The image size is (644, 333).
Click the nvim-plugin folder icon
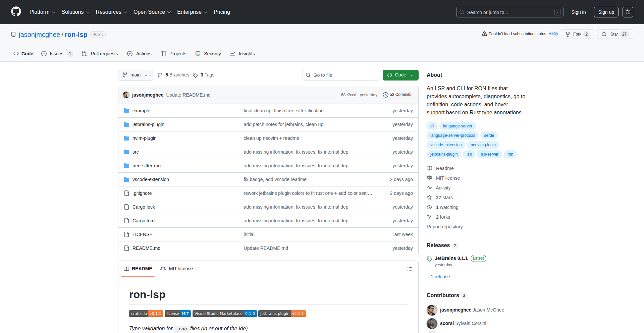coord(126,138)
